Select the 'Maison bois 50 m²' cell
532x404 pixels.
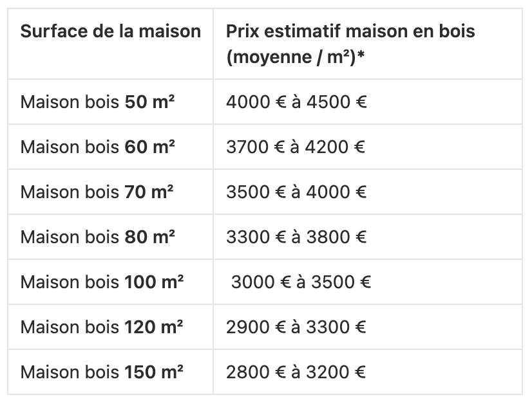(97, 102)
